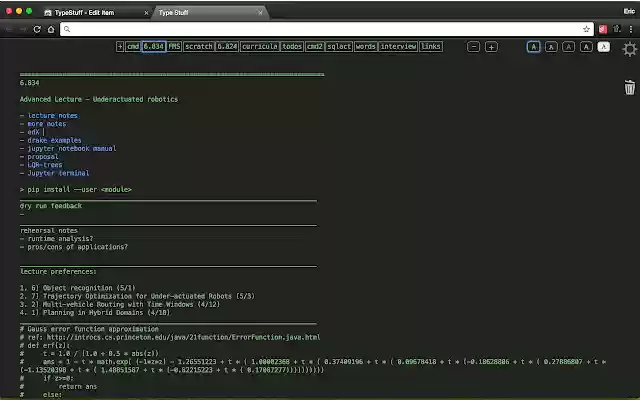The image size is (640, 400).
Task: Click the Trajectory Optimization for Under-actuated Robots line
Action: pos(137,296)
